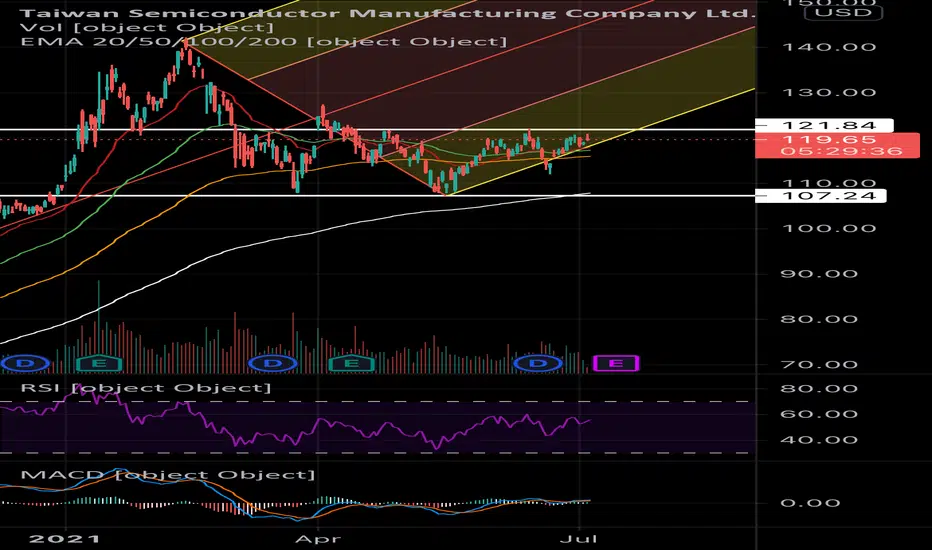The width and height of the screenshot is (932, 550).
Task: Click the middle earnings 'E' marker
Action: click(x=351, y=363)
